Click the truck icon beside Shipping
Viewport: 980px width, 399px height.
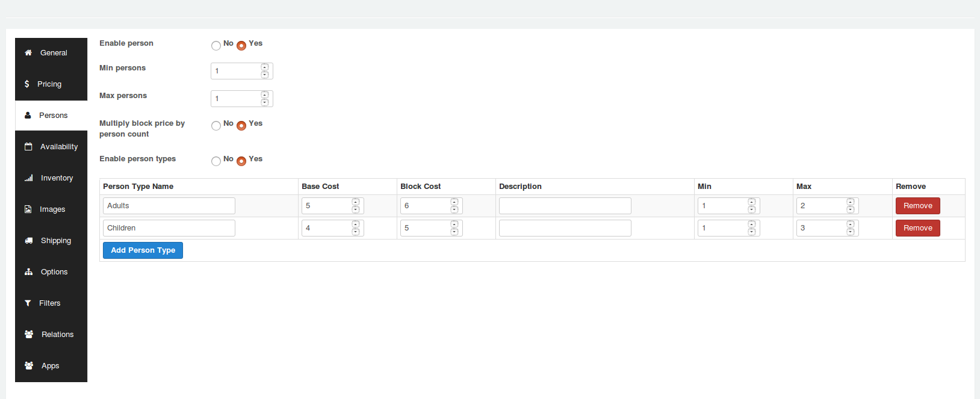tap(28, 241)
